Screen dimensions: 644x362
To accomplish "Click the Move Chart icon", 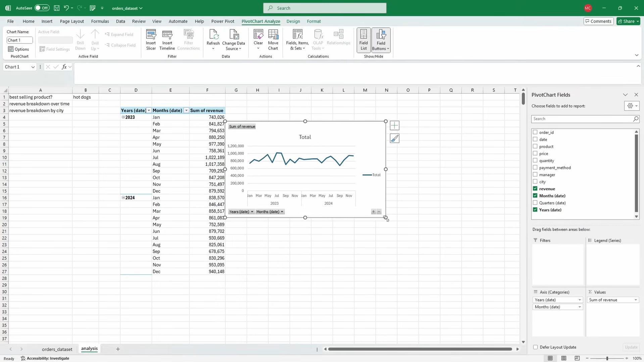I will 273,40.
